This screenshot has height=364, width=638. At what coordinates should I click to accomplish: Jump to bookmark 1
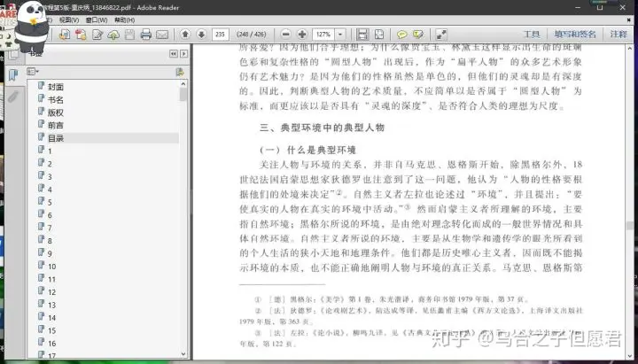point(50,151)
